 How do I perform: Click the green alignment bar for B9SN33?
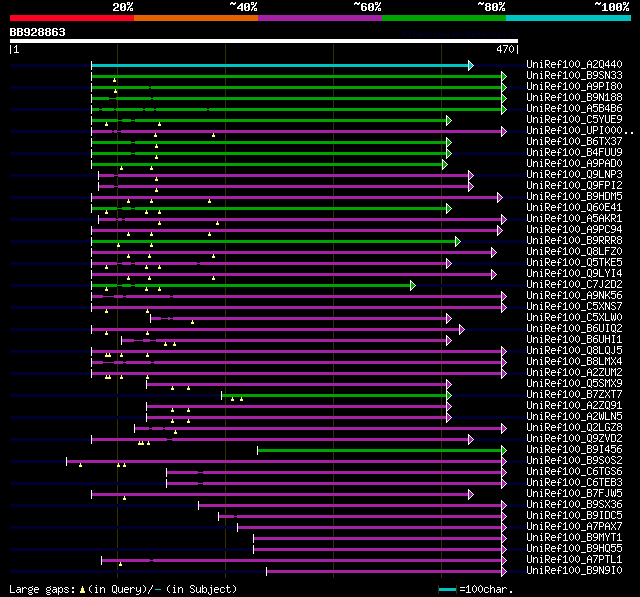(x=297, y=76)
